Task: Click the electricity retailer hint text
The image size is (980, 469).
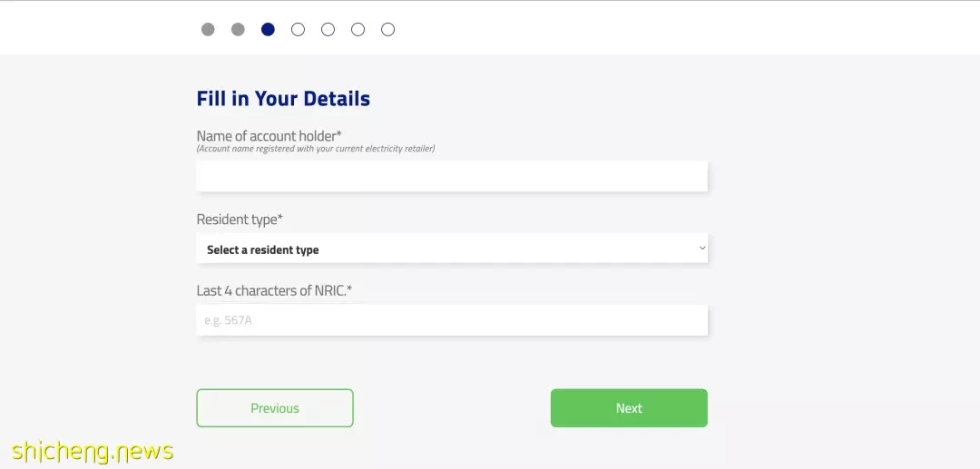Action: (316, 149)
